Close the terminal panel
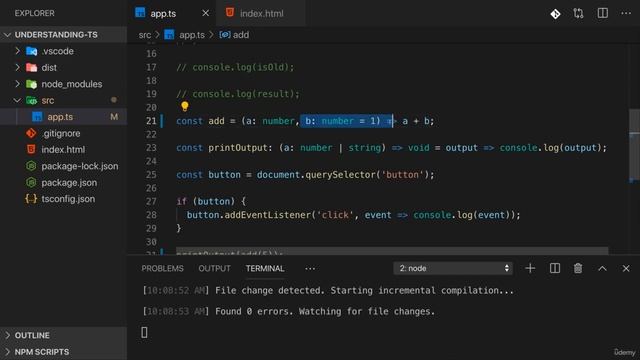Viewport: 640px width, 360px height. tap(626, 269)
